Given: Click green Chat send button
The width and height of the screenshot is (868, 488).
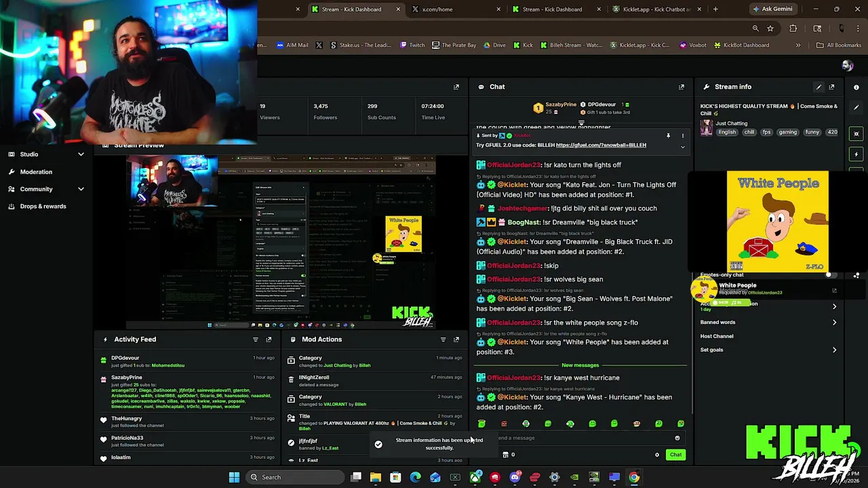Looking at the screenshot, I should 675,455.
